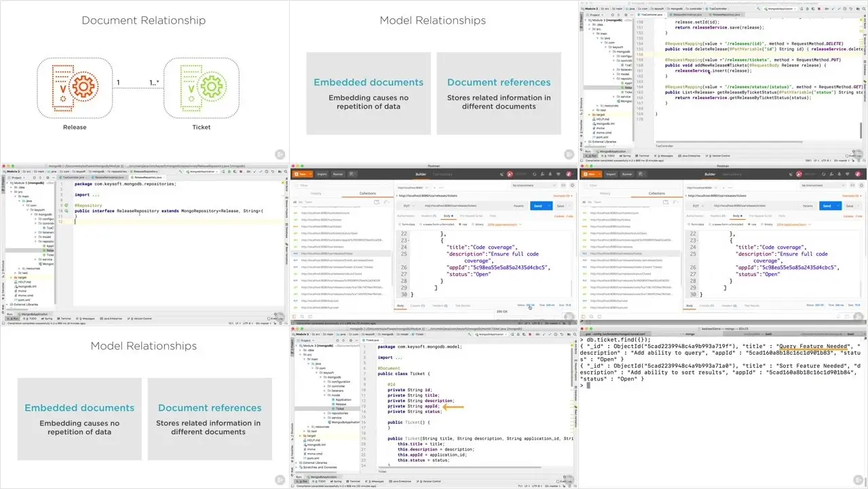Open Cookies link in Postman with 200 OK tooltip
The image size is (868, 489).
pos(559,216)
